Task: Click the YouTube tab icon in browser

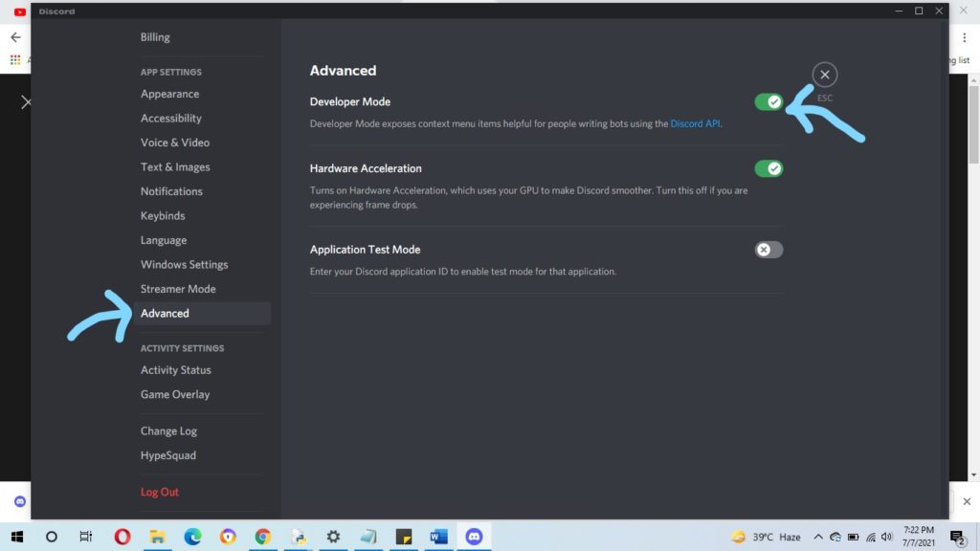Action: point(20,11)
